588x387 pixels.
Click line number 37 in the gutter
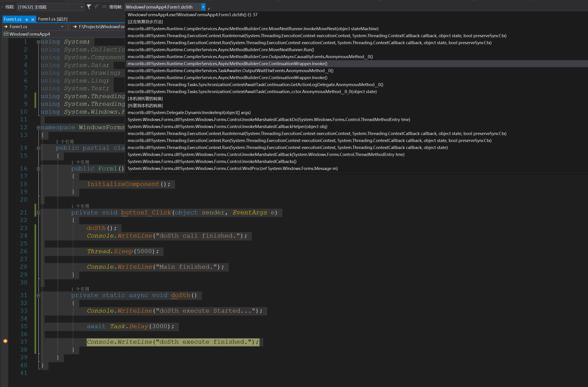click(24, 342)
